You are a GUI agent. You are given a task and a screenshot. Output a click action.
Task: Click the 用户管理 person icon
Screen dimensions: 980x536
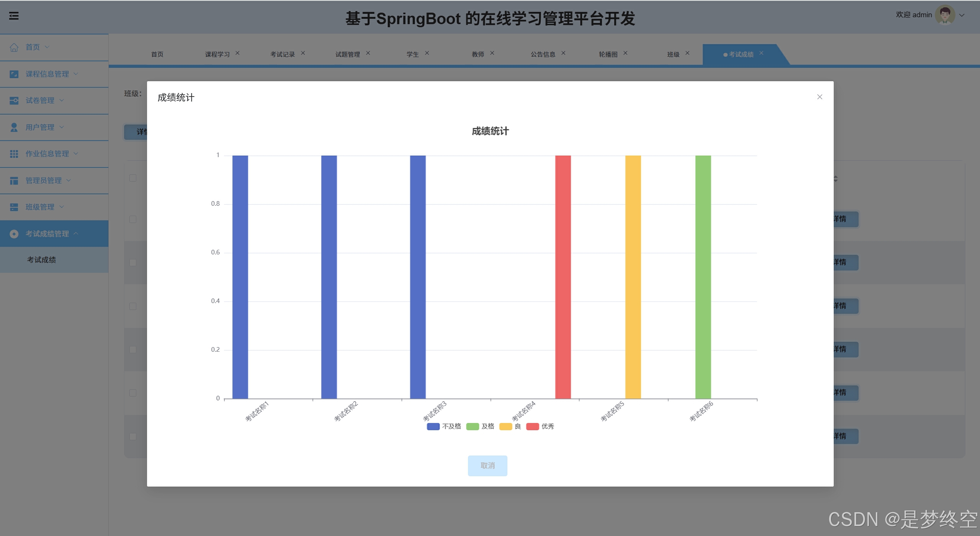(14, 127)
